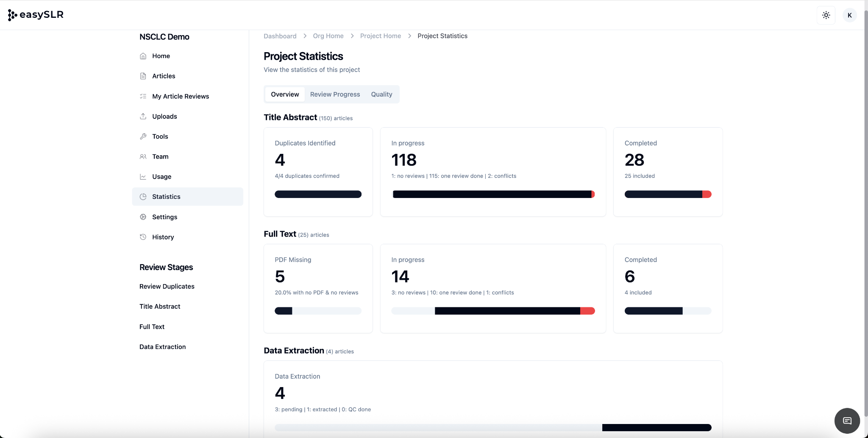
Task: Switch to the Quality tab
Action: point(381,94)
